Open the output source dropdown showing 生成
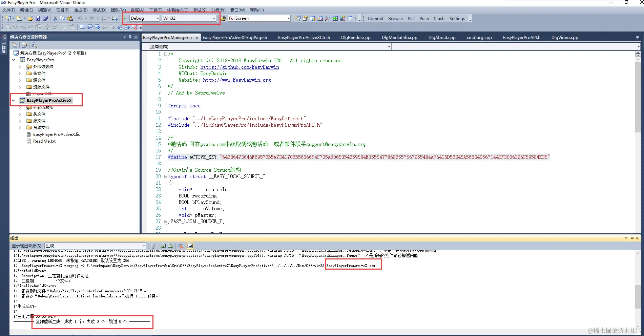The width and height of the screenshot is (644, 336). point(95,246)
